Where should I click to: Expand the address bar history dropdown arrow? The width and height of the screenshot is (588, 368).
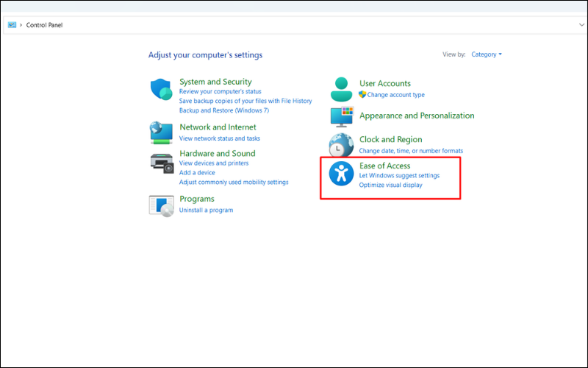[x=581, y=24]
